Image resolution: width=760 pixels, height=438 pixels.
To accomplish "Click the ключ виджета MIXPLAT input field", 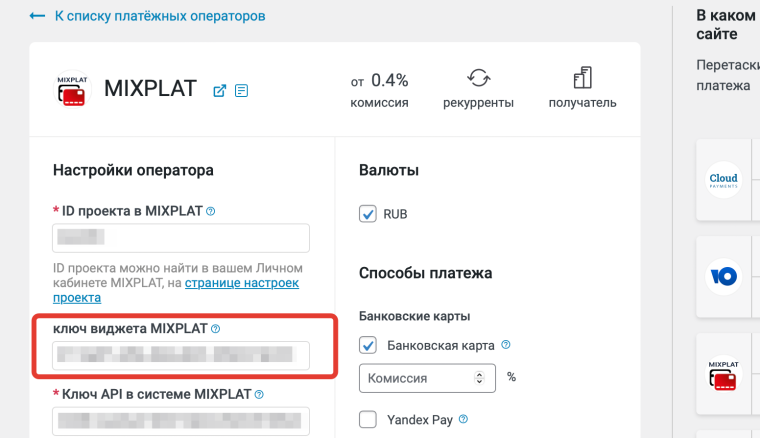I will click(x=181, y=354).
